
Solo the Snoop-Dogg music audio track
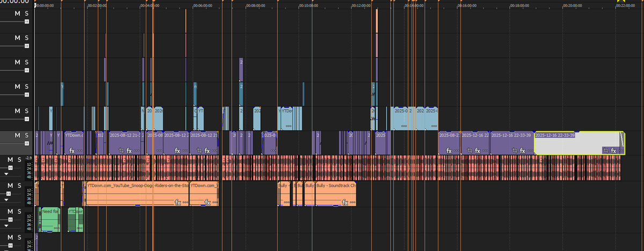[x=19, y=185]
